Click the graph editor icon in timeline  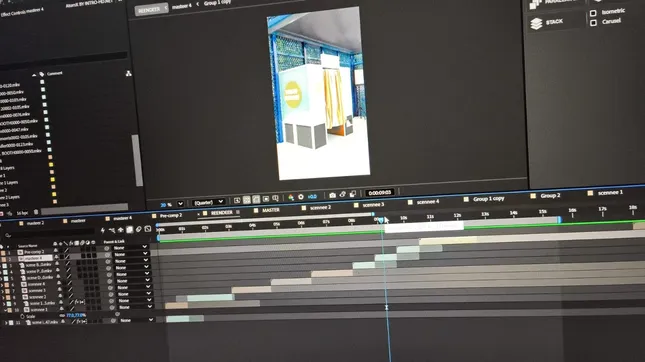pyautogui.click(x=148, y=229)
